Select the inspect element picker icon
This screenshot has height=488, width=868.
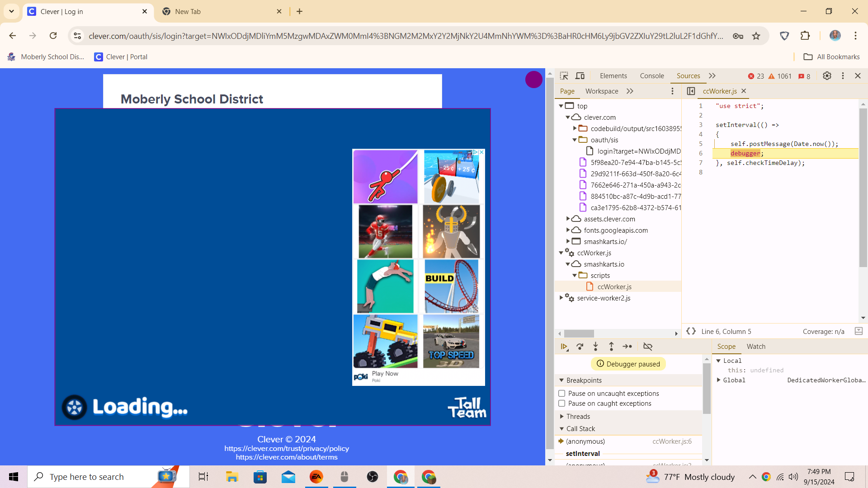tap(564, 76)
